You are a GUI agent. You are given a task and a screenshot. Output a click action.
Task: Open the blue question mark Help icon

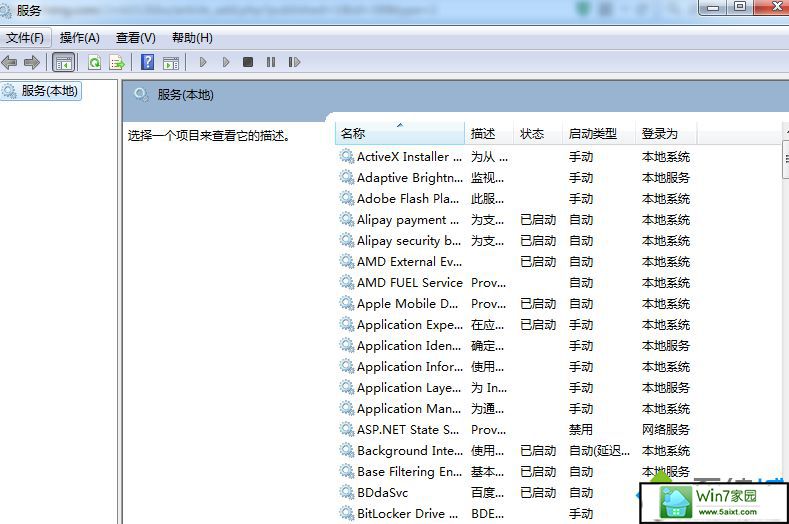point(147,62)
